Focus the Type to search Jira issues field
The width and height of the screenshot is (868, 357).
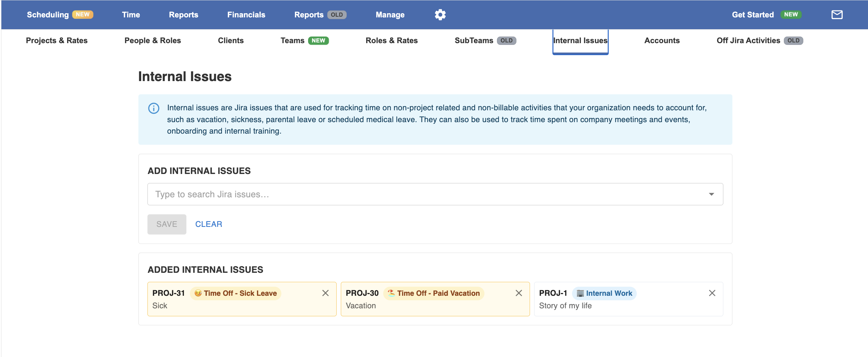(435, 194)
